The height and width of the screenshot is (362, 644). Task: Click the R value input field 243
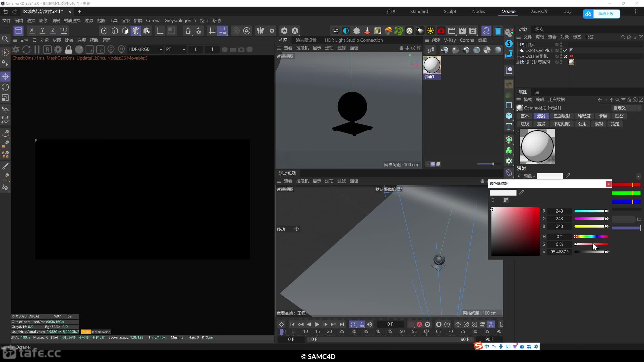[559, 211]
